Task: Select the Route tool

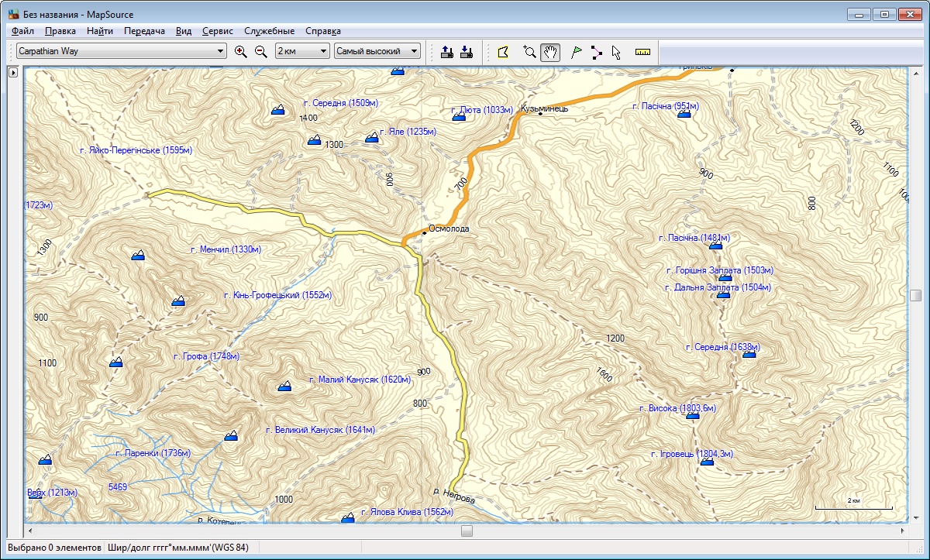Action: pos(596,52)
